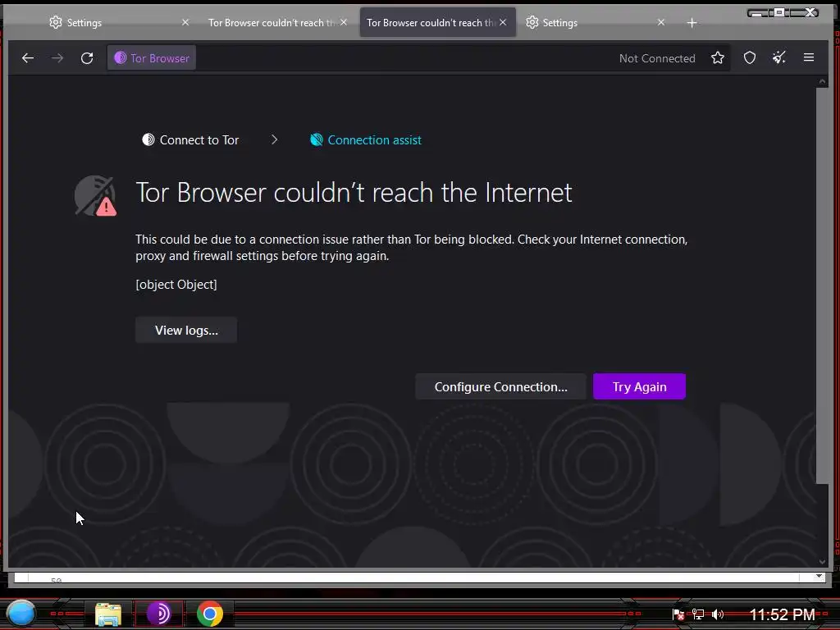This screenshot has height=630, width=840.
Task: Click the scrollbar down arrow of page
Action: click(822, 561)
